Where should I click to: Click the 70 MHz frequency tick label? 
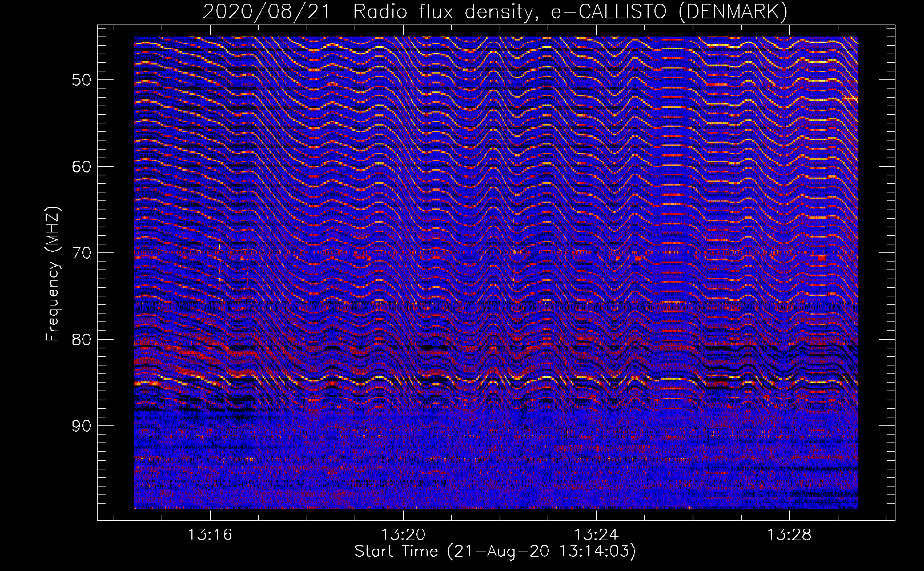click(x=82, y=253)
